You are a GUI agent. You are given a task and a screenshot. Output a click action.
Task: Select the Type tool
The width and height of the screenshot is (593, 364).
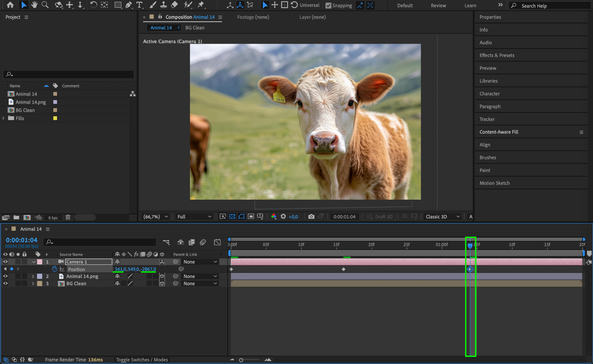[x=139, y=5]
